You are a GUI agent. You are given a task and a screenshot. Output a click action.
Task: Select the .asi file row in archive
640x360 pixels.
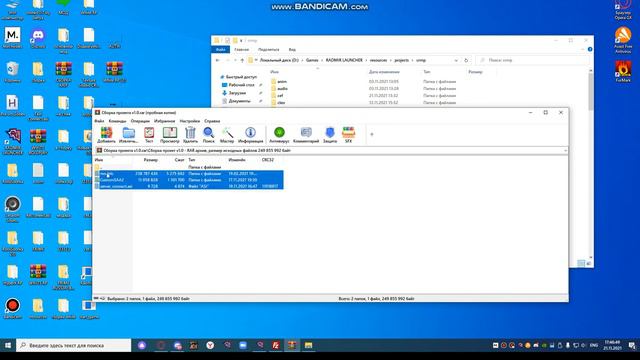coord(189,186)
